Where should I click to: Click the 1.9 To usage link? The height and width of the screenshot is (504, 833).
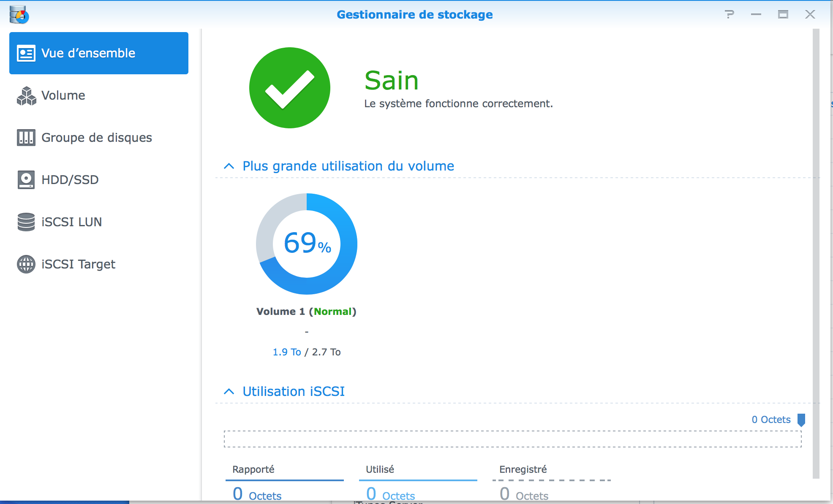tap(286, 352)
